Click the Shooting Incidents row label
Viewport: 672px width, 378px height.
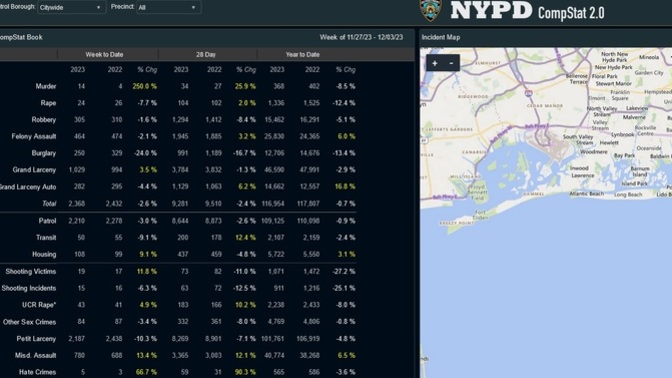29,288
